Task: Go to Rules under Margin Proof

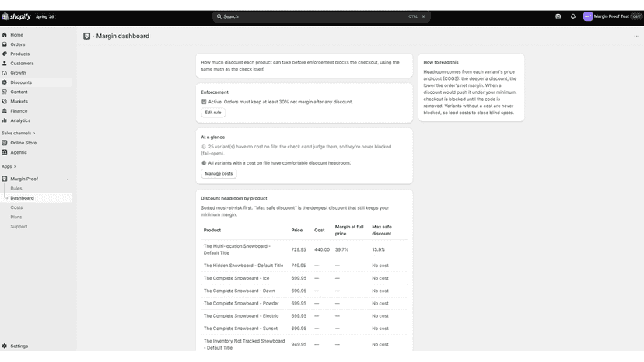Action: point(16,189)
